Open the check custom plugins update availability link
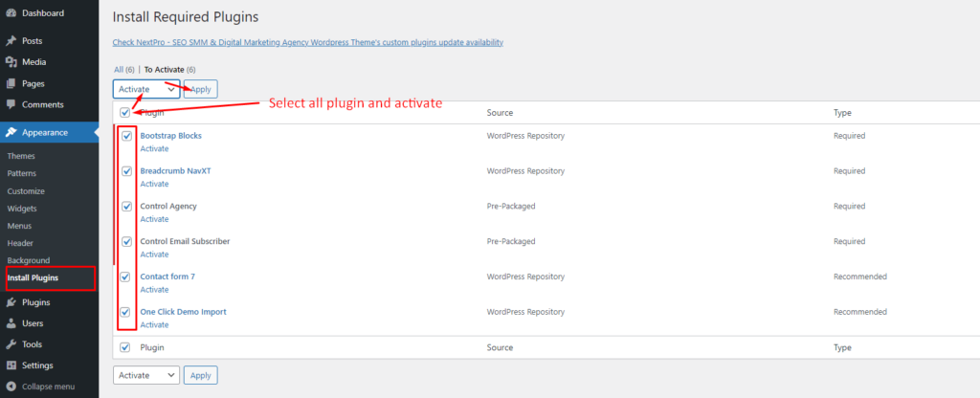This screenshot has width=980, height=398. [x=307, y=42]
